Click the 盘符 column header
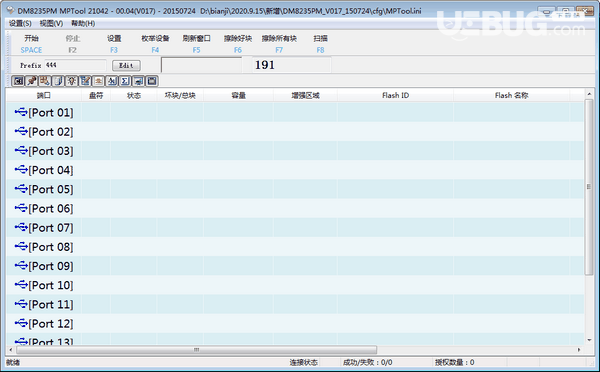 pyautogui.click(x=96, y=95)
